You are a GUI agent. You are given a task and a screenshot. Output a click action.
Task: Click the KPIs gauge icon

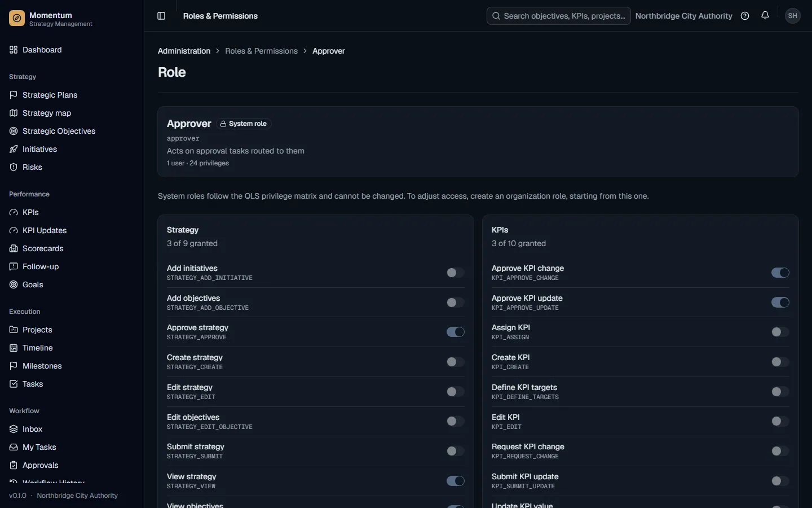(x=14, y=212)
